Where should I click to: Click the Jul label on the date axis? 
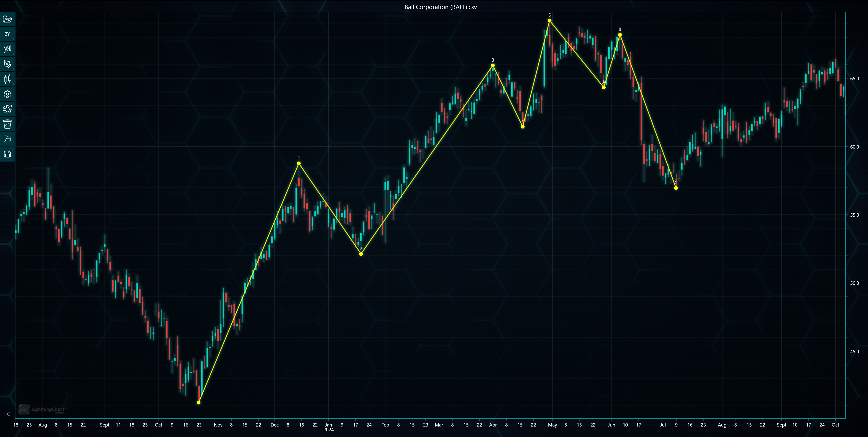pyautogui.click(x=663, y=425)
